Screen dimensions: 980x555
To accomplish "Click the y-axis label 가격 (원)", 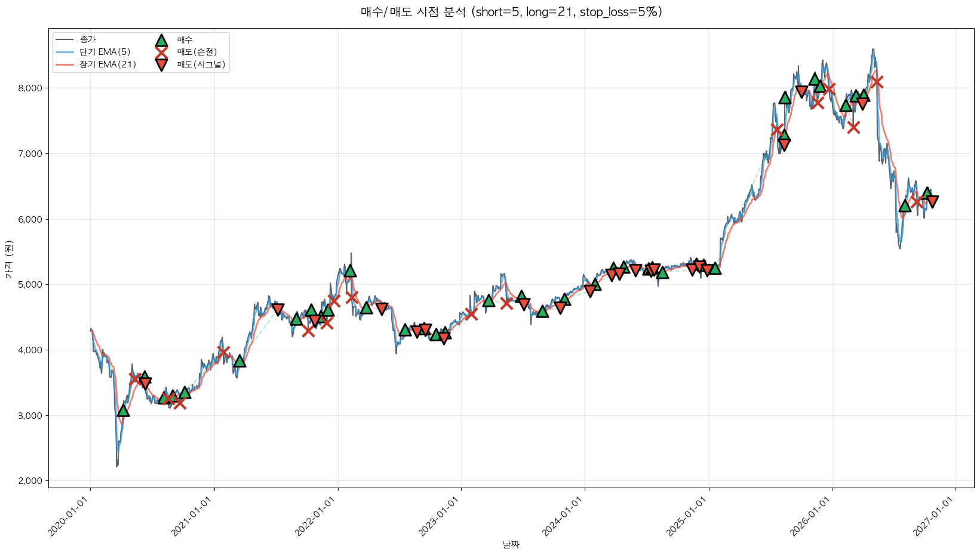I will point(8,259).
